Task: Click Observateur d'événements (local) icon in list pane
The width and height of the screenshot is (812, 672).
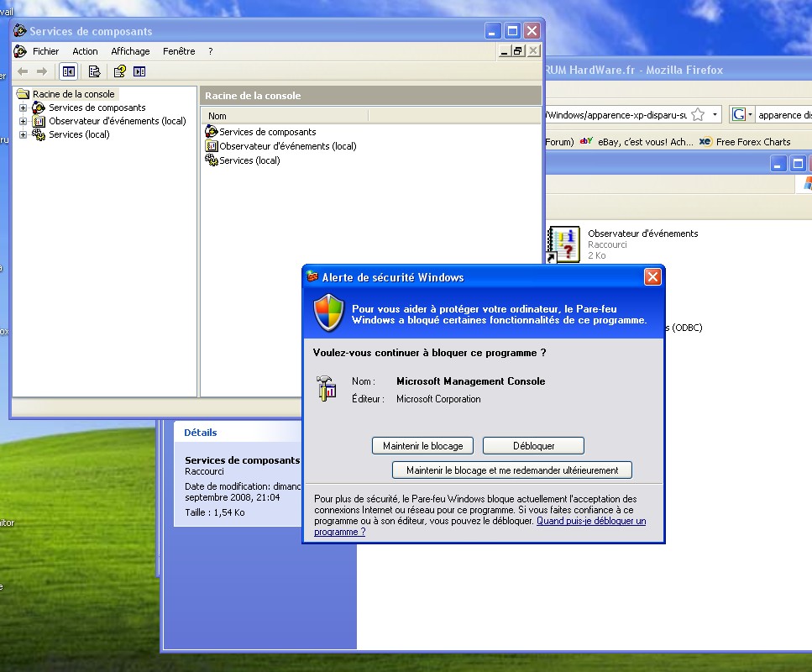Action: tap(212, 146)
